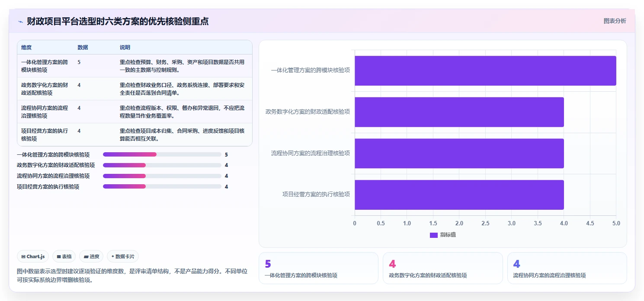Select the 表格 tag chip
The image size is (644, 301).
point(64,256)
